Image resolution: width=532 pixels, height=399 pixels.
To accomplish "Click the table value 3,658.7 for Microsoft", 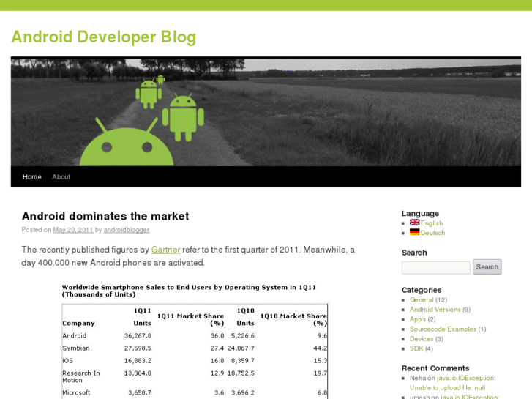I will 140,393.
